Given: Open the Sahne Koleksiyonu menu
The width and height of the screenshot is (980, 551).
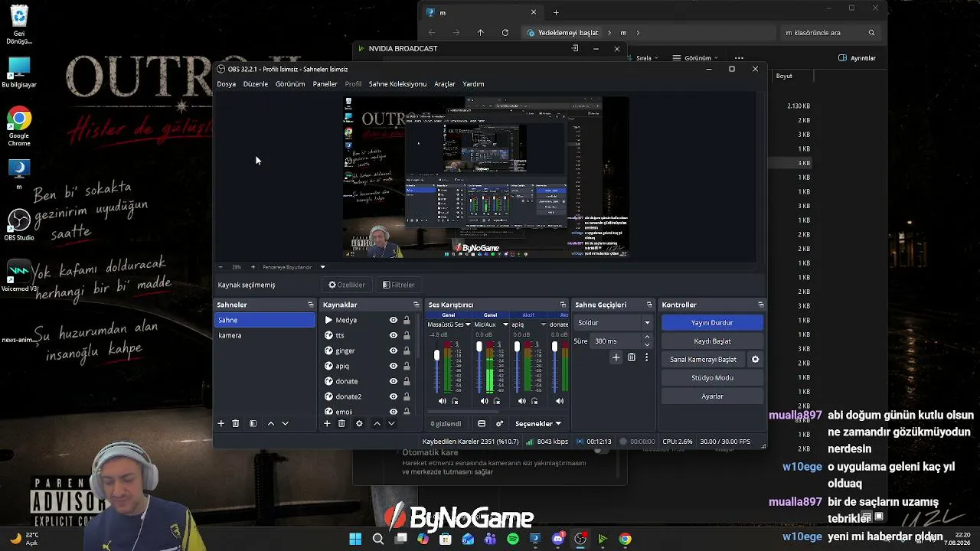Looking at the screenshot, I should tap(397, 84).
